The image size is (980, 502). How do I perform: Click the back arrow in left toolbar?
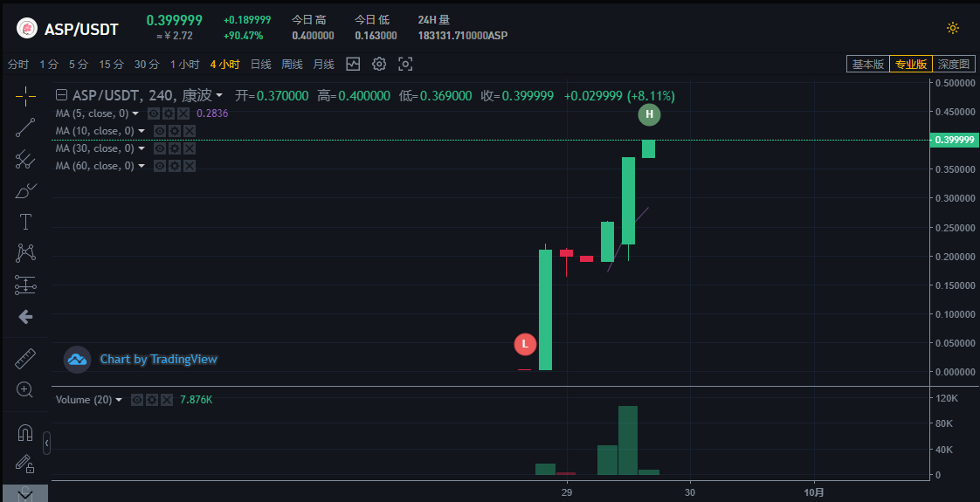25,317
